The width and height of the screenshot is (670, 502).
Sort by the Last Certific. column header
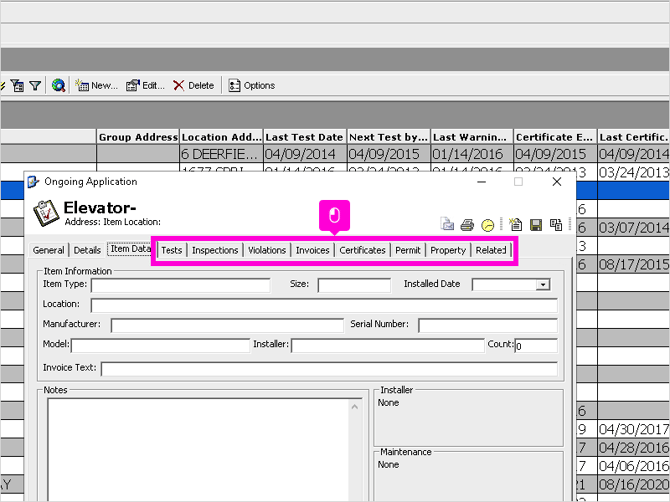634,137
